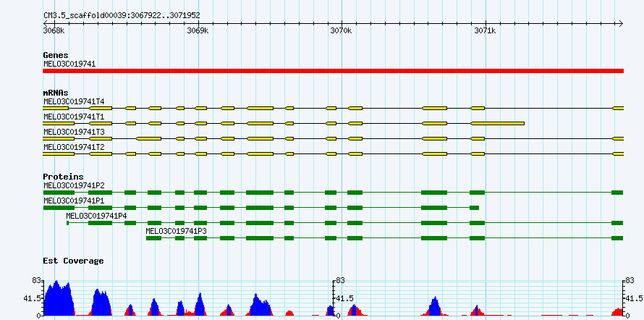Screen dimensions: 644x320
Task: Select protein label MELO3C019741P1
Action: 74,201
